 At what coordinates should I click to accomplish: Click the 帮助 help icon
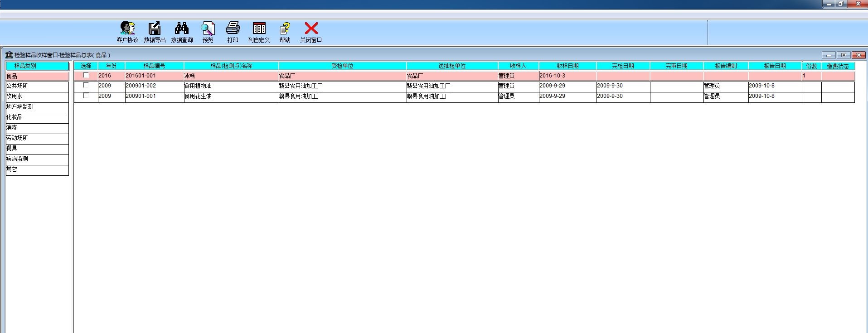tap(285, 32)
